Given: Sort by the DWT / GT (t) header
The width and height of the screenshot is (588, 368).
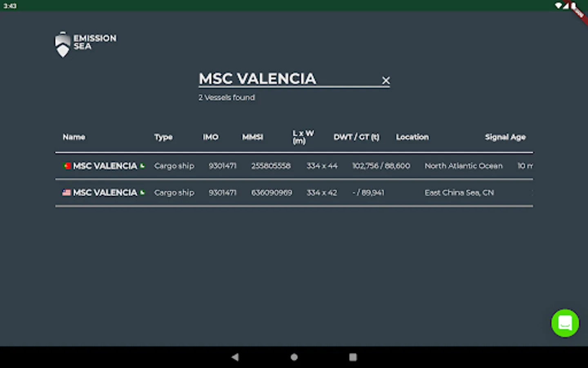Looking at the screenshot, I should pyautogui.click(x=356, y=137).
